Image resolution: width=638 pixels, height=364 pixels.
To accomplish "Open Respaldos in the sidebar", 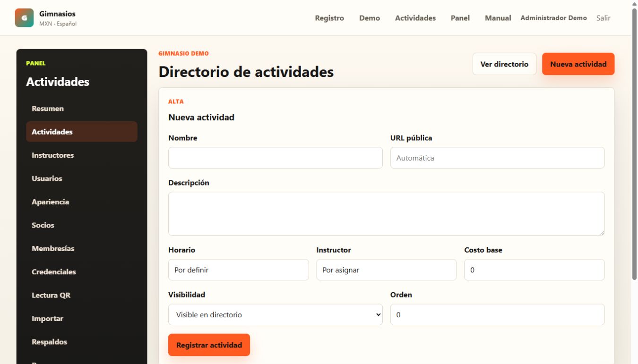I will 82,342.
